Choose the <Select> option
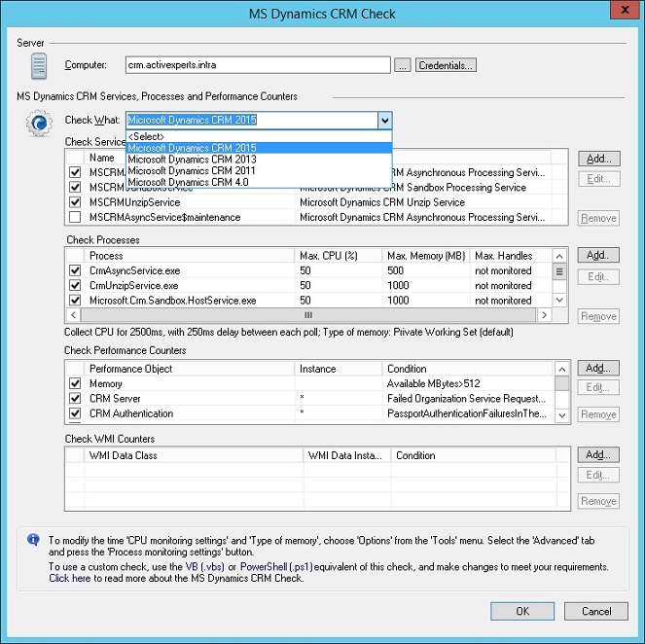This screenshot has height=644, width=645. pos(259,136)
